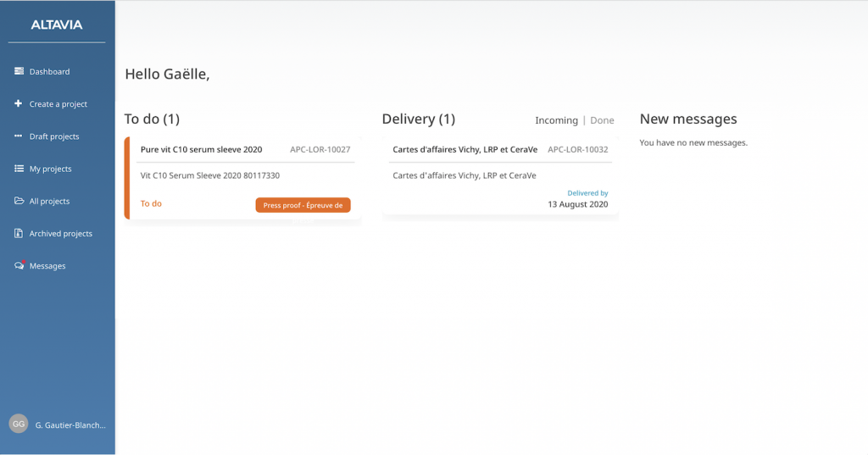
Task: Open Pure vit C10 serum sleeve 2020 project
Action: click(x=201, y=150)
